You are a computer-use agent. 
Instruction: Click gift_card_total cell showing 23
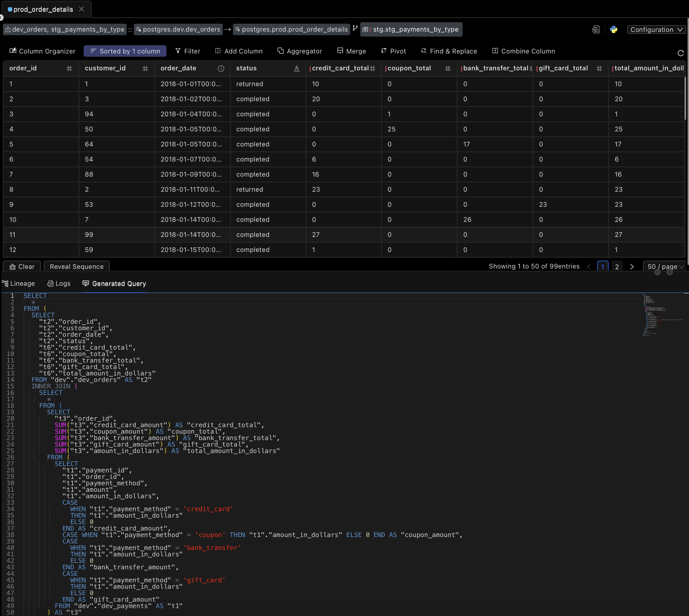571,204
